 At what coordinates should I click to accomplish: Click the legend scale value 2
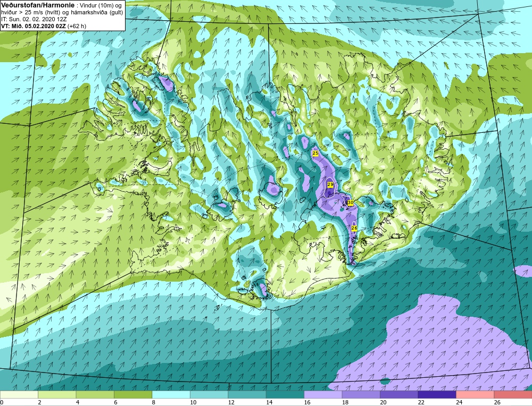39,402
